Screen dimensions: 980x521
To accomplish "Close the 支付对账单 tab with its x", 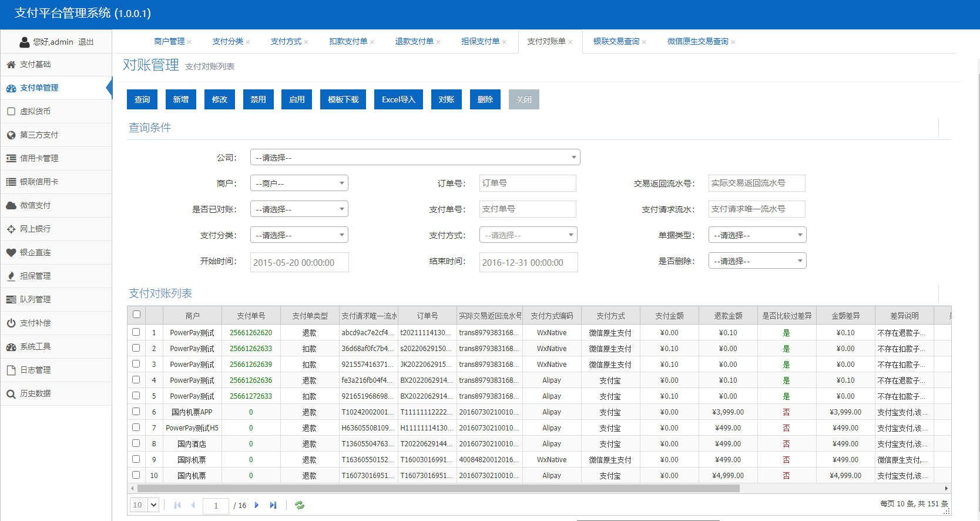I will (570, 42).
